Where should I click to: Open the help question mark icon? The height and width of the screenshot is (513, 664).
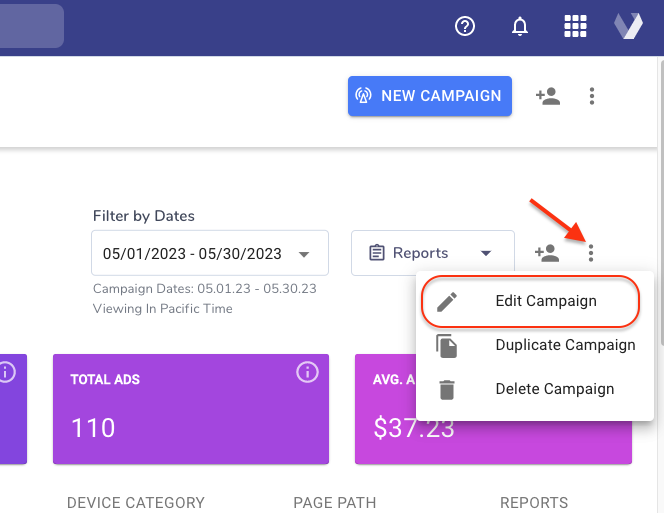click(464, 27)
